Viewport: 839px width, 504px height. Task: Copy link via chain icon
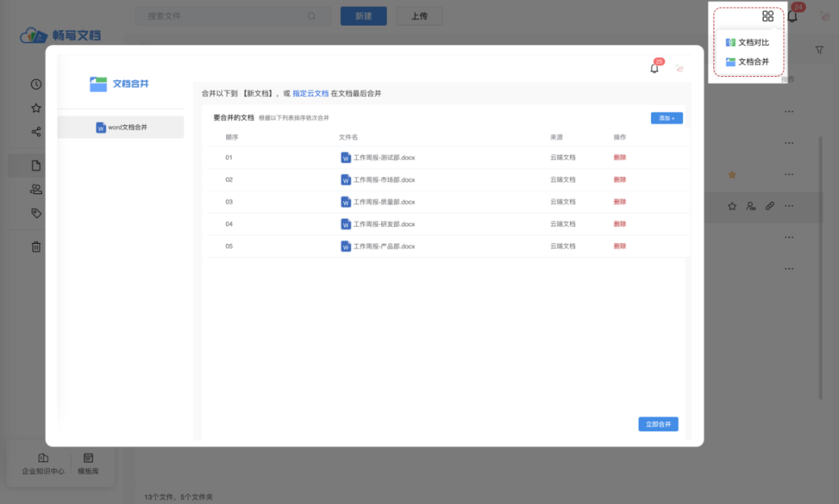click(x=769, y=206)
